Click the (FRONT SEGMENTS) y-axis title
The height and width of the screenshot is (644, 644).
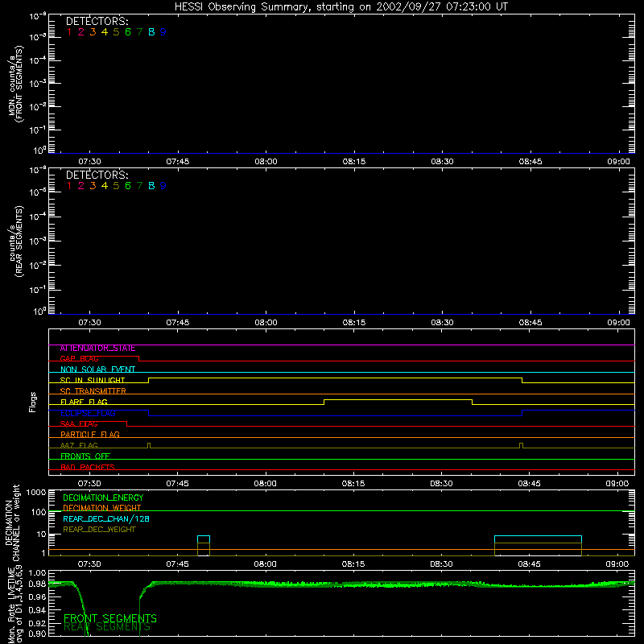(20, 85)
